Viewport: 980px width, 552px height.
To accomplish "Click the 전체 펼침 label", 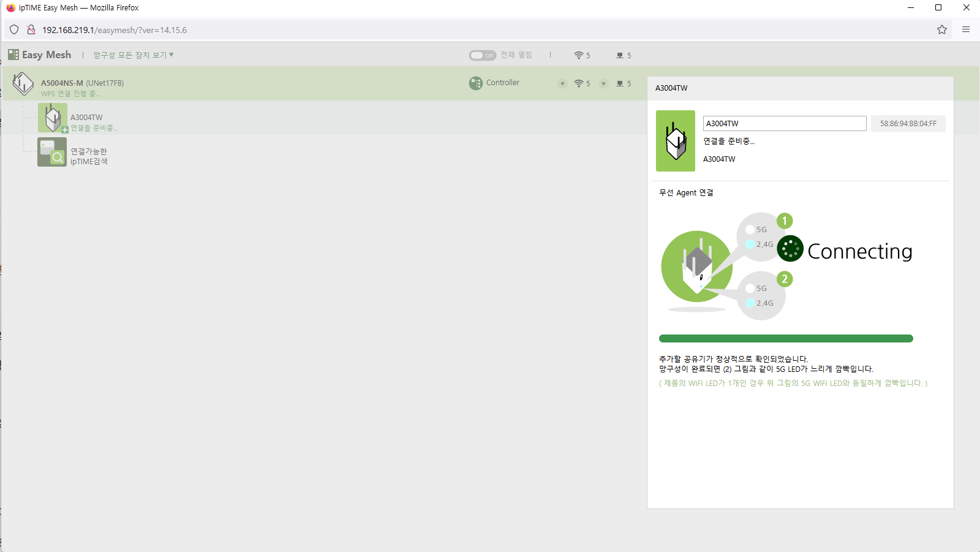I will point(516,55).
